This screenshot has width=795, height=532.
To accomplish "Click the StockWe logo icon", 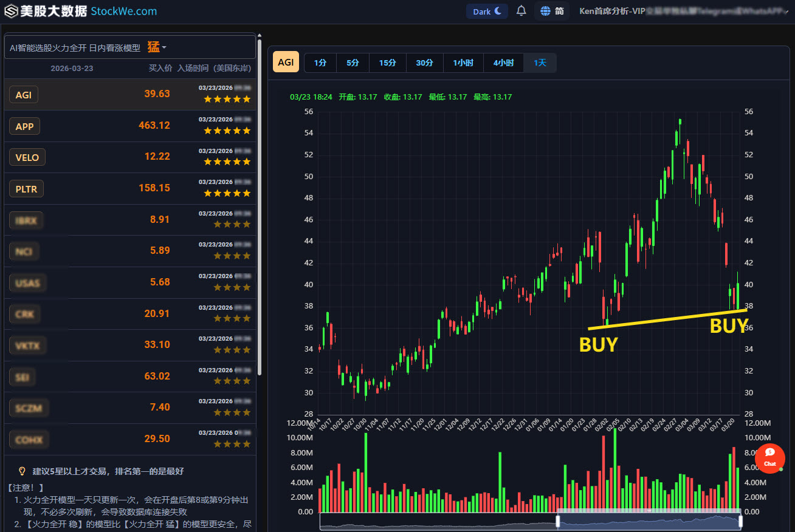I will [x=11, y=12].
